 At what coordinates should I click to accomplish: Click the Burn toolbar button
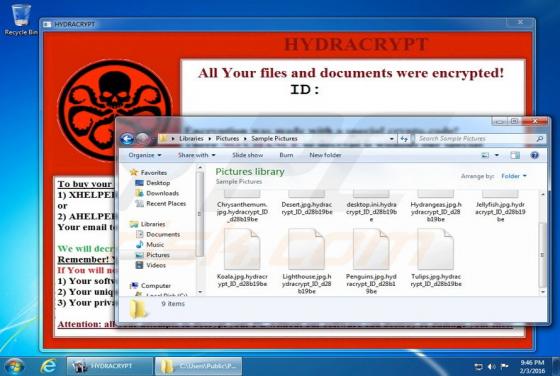(x=286, y=155)
